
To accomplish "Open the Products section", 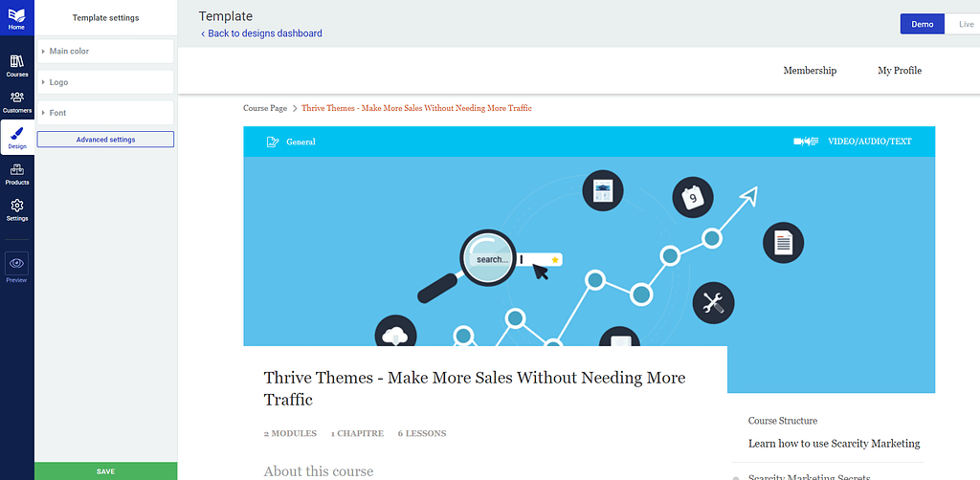I will click(17, 174).
